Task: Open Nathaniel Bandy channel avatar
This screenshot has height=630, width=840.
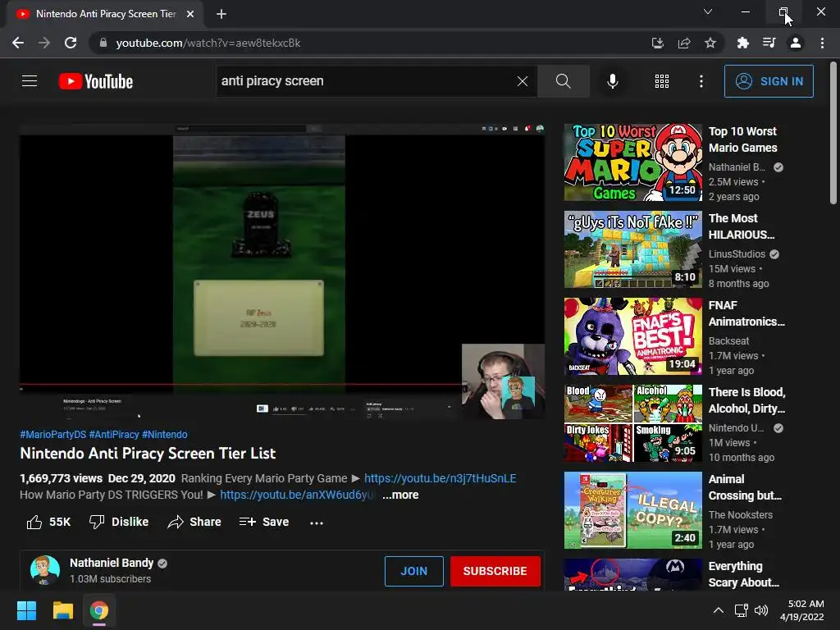Action: (x=45, y=570)
